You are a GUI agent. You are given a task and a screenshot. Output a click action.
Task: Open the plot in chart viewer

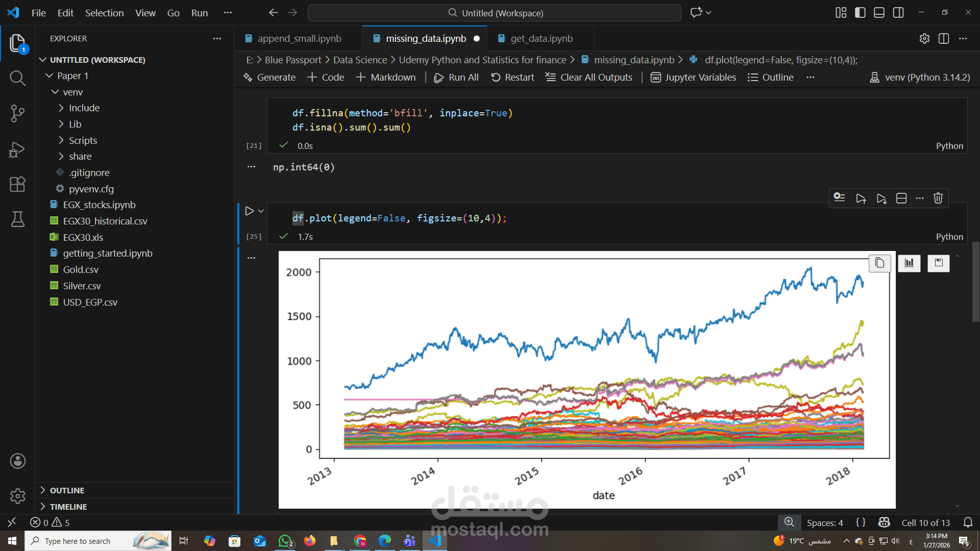coord(909,263)
